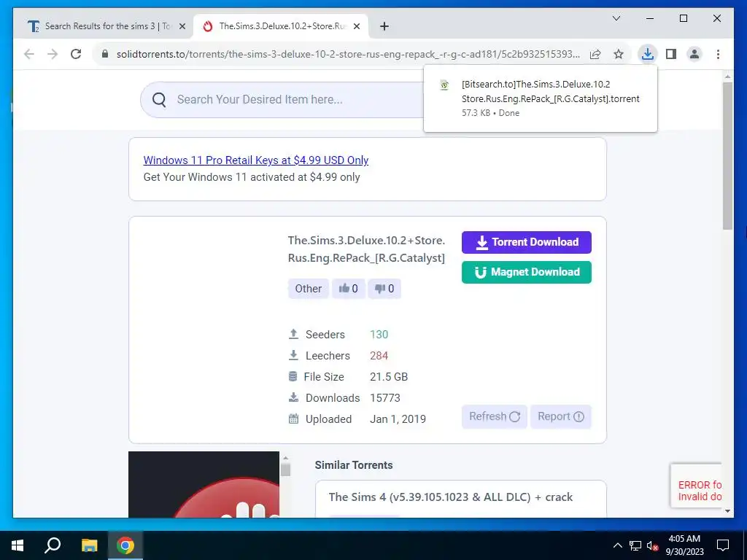The width and height of the screenshot is (747, 560).
Task: Click the torrent file icon in downloads popup
Action: [444, 85]
